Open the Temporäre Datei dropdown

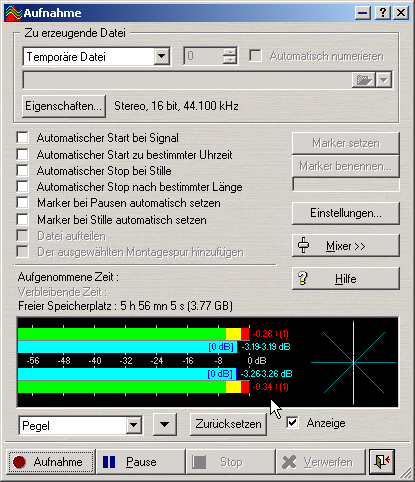click(x=162, y=56)
